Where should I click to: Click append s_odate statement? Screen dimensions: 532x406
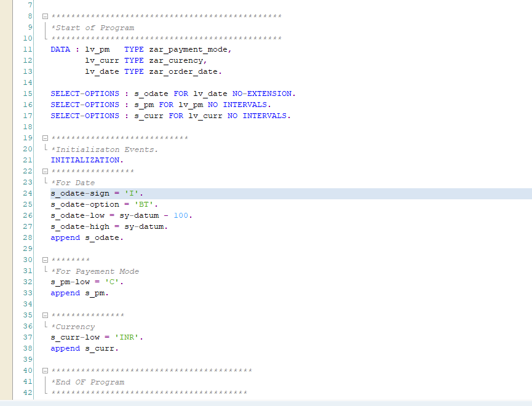click(x=87, y=237)
